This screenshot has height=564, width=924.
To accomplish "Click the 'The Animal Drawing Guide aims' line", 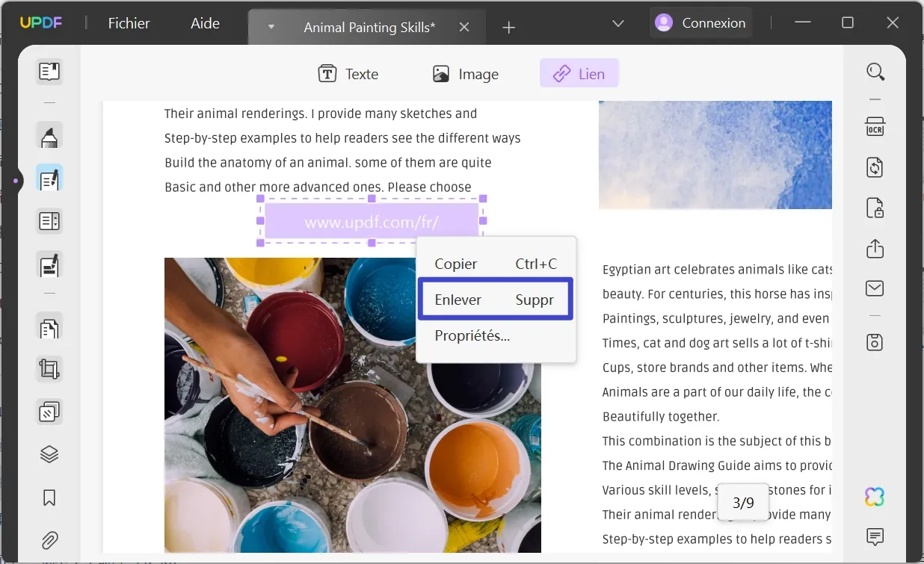I will point(717,465).
